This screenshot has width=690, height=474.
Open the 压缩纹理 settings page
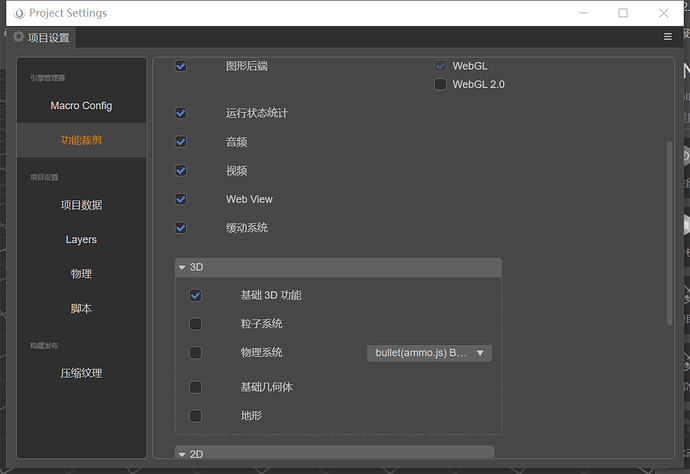[x=81, y=373]
